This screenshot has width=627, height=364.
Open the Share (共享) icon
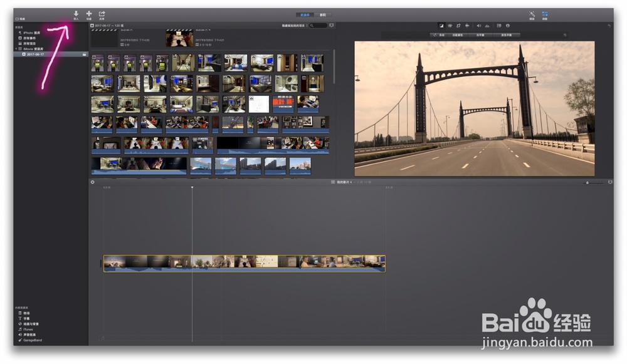pos(102,14)
